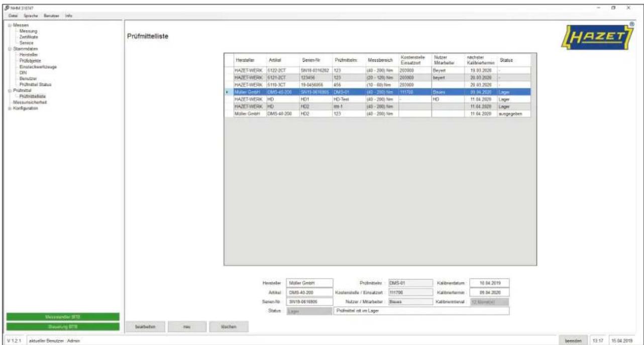
Task: Select Messunsicherheit in the navigation tree
Action: [30, 102]
